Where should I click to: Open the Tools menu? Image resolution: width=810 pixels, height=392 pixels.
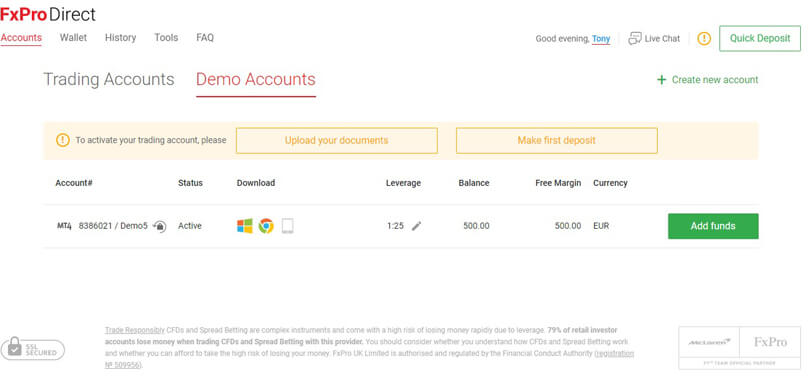coord(166,38)
